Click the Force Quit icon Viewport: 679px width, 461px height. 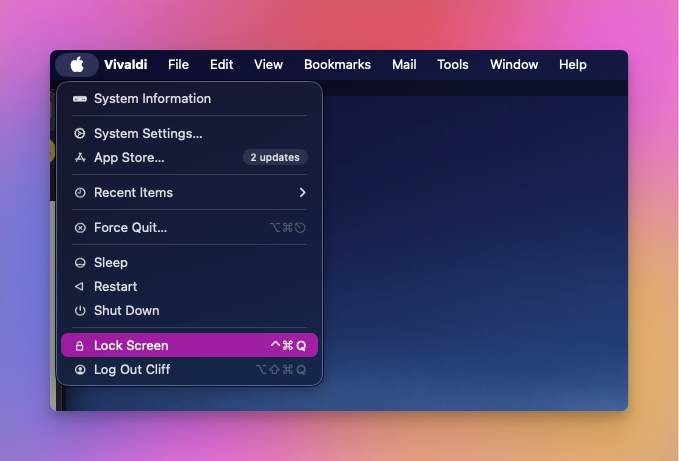80,228
